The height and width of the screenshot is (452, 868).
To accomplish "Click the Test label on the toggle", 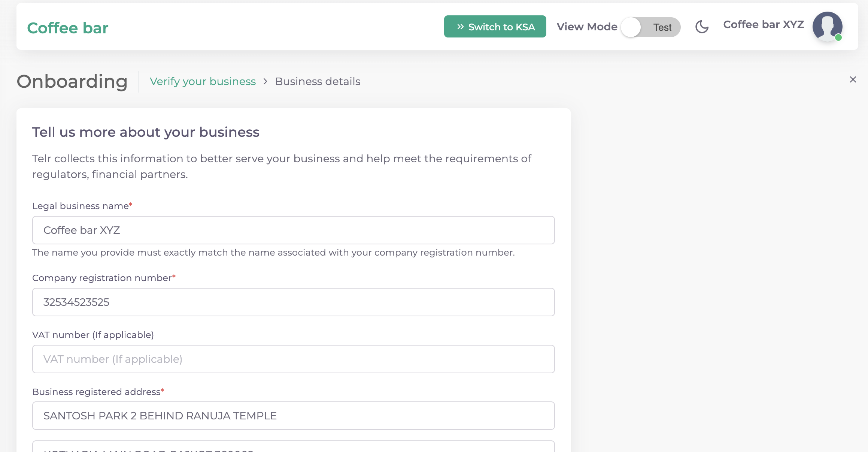I will 662,27.
